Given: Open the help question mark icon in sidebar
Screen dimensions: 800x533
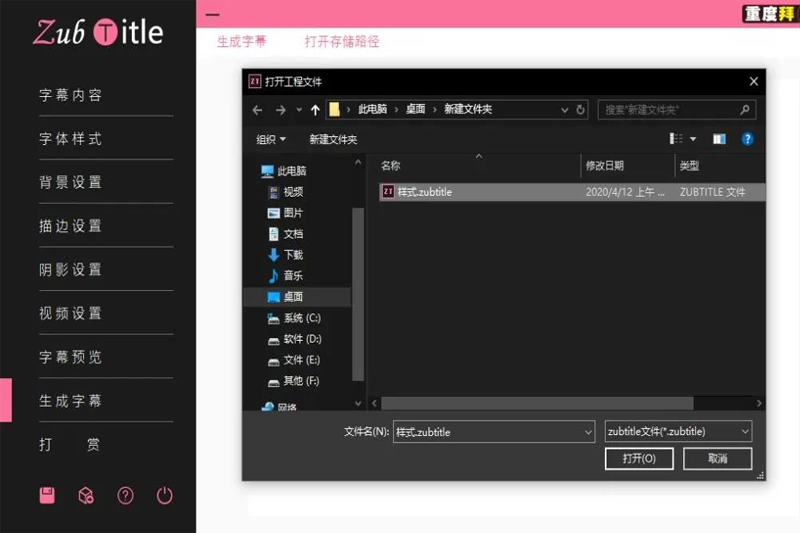Looking at the screenshot, I should tap(125, 495).
